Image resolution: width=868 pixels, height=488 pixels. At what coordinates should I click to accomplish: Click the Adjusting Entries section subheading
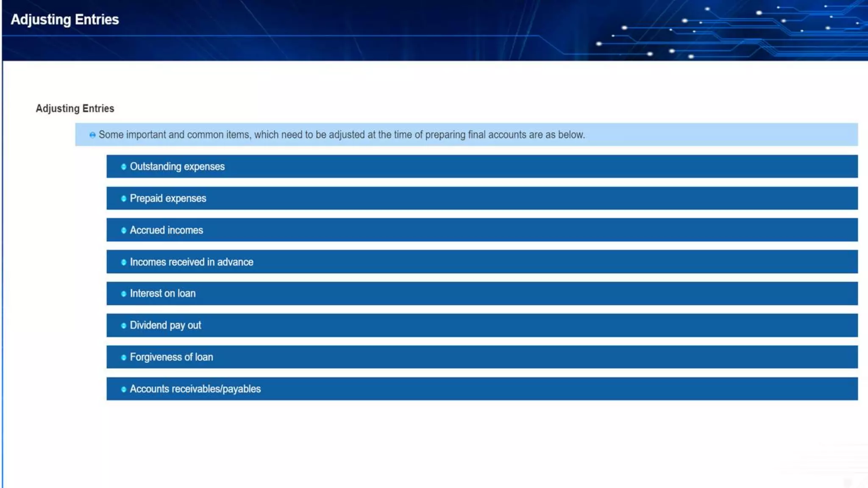tap(75, 108)
